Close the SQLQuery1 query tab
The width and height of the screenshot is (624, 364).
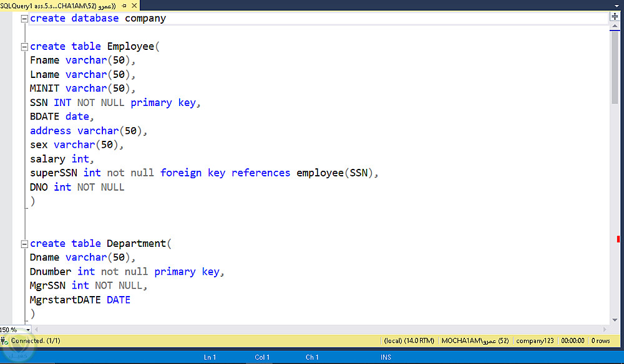[x=134, y=6]
